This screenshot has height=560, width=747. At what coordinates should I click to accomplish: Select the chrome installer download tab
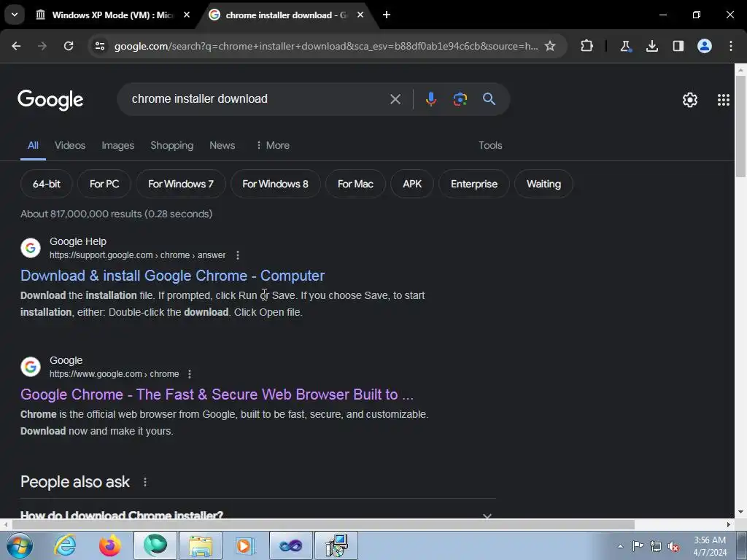point(286,15)
